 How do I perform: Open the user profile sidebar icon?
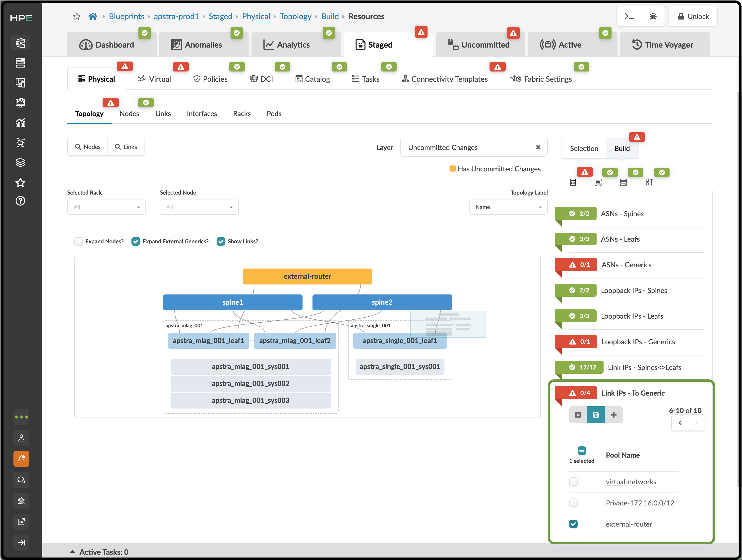(x=21, y=438)
